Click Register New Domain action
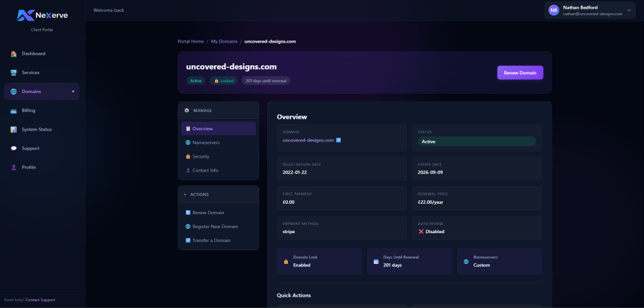The image size is (644, 308). coord(215,226)
